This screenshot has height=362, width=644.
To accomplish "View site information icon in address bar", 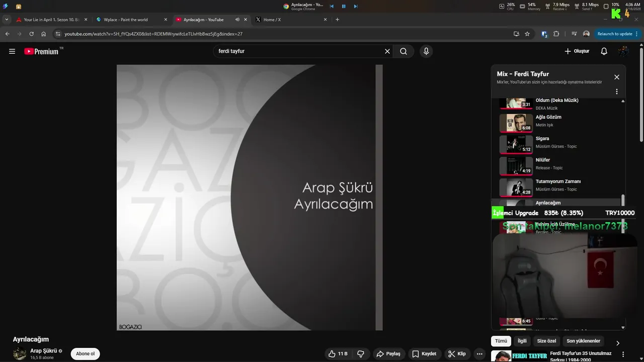I will pyautogui.click(x=57, y=34).
